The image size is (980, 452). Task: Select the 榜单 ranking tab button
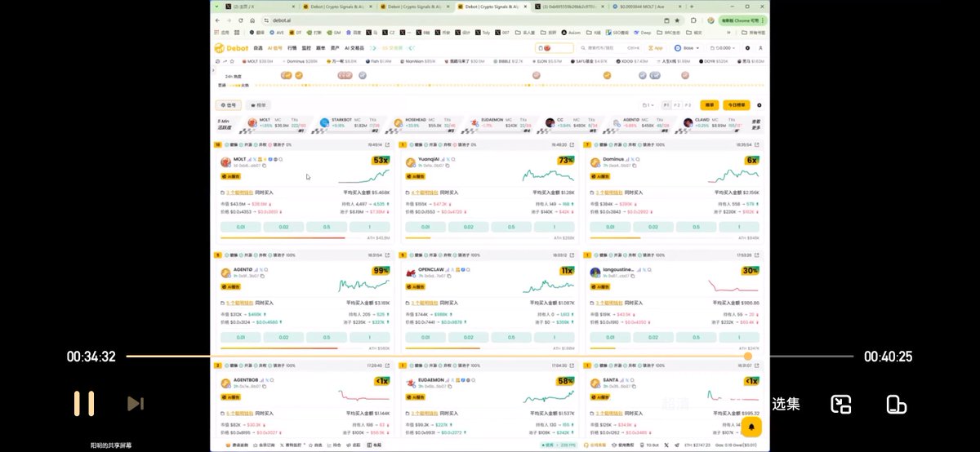pyautogui.click(x=258, y=105)
